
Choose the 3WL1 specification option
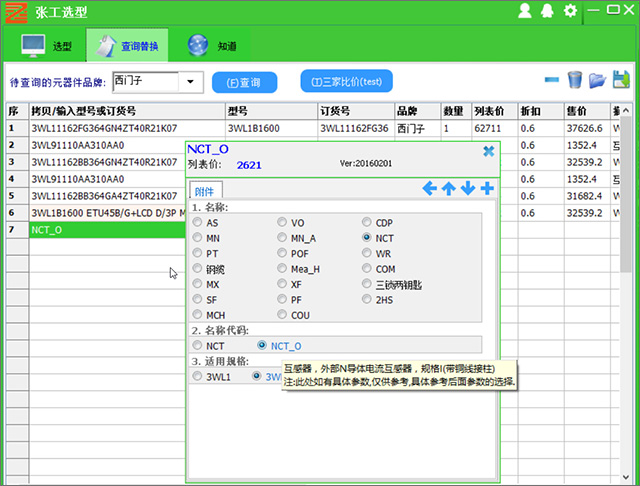pos(197,377)
